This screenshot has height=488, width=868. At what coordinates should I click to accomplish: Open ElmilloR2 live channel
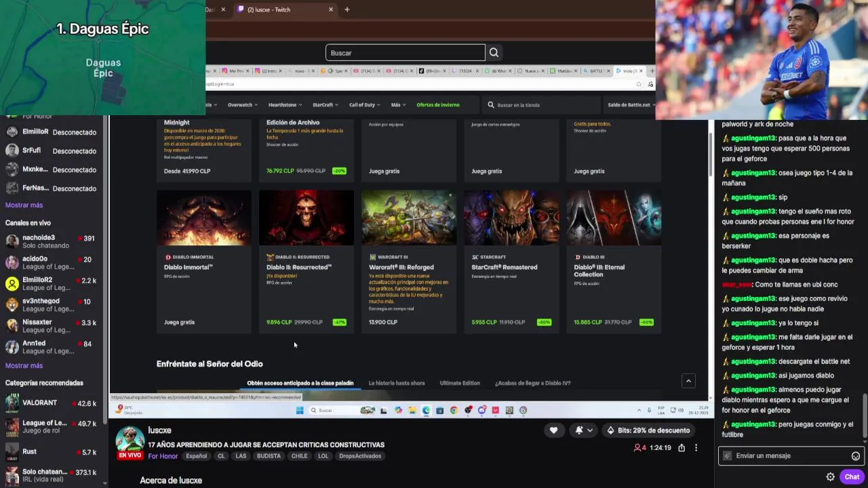click(53, 284)
